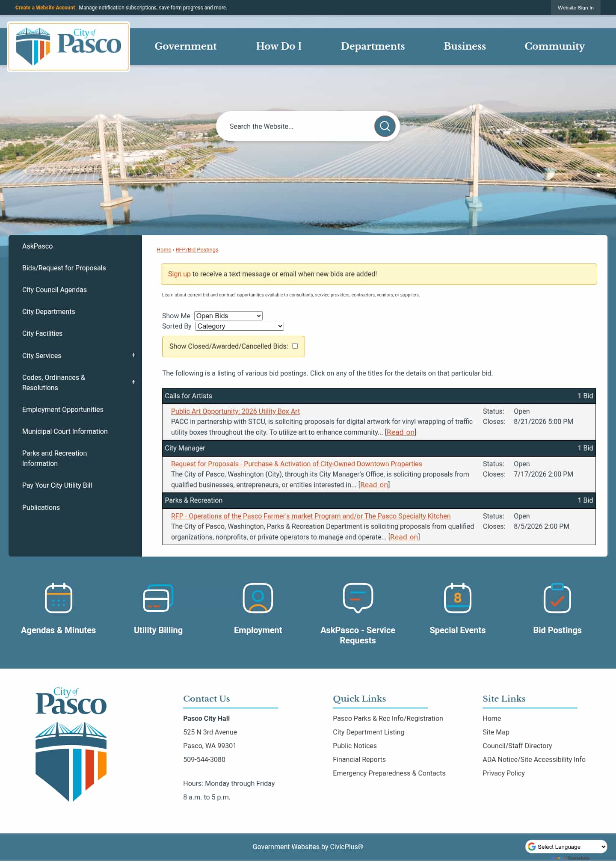Open the Government menu
Viewport: 616px width, 862px height.
(186, 46)
